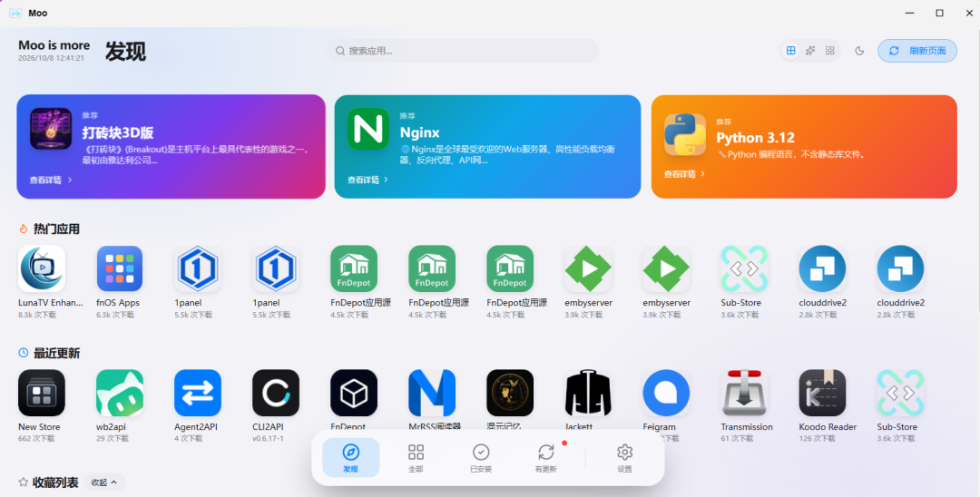Select the sparkle view mode icon
The image size is (980, 497).
[x=810, y=51]
